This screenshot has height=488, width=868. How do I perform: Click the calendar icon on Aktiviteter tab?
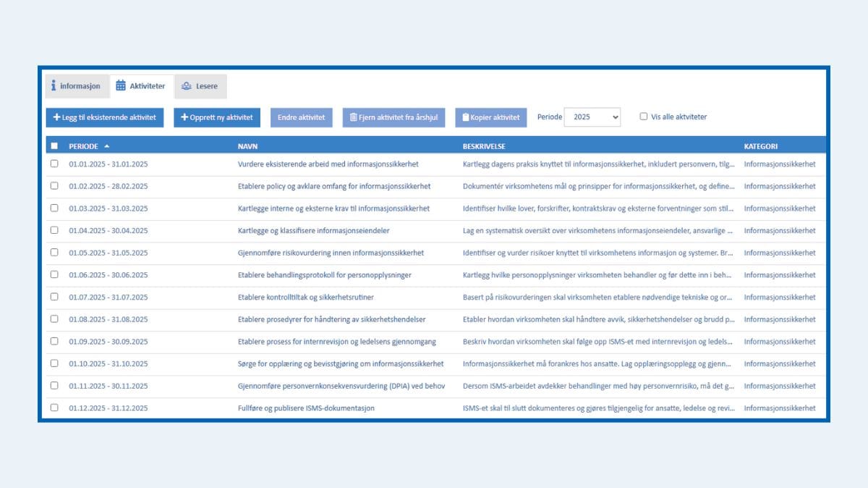pos(121,86)
